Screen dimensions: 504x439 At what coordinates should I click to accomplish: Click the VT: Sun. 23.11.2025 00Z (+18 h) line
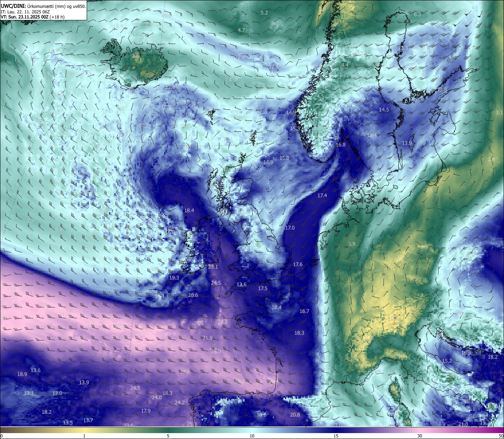[33, 17]
